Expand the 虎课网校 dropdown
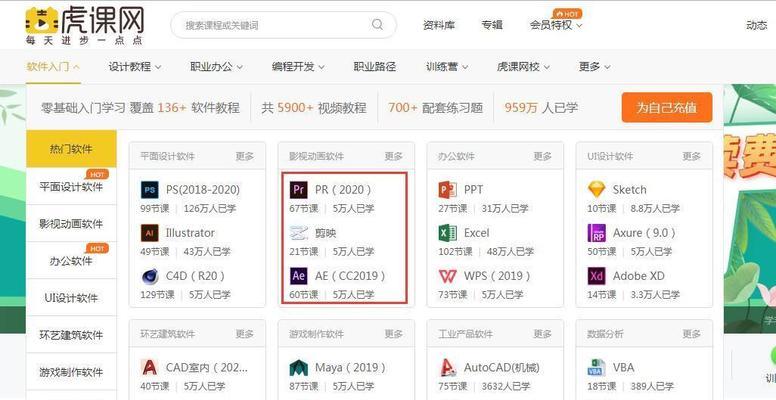776x400 pixels. [524, 66]
